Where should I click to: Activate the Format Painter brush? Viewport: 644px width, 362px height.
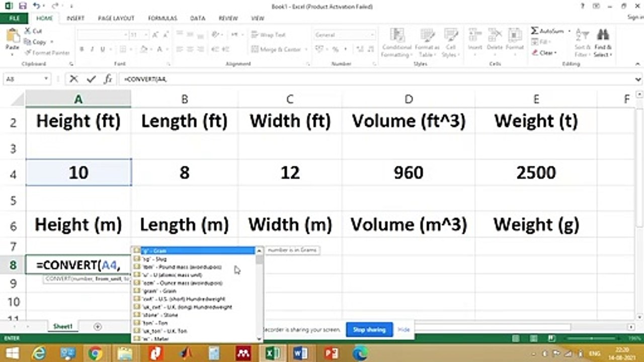coord(27,53)
